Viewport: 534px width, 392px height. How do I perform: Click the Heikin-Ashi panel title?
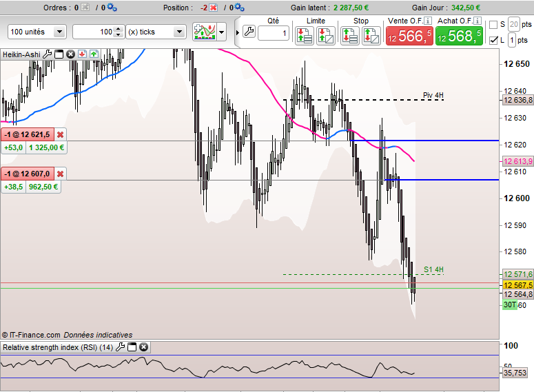coord(21,54)
